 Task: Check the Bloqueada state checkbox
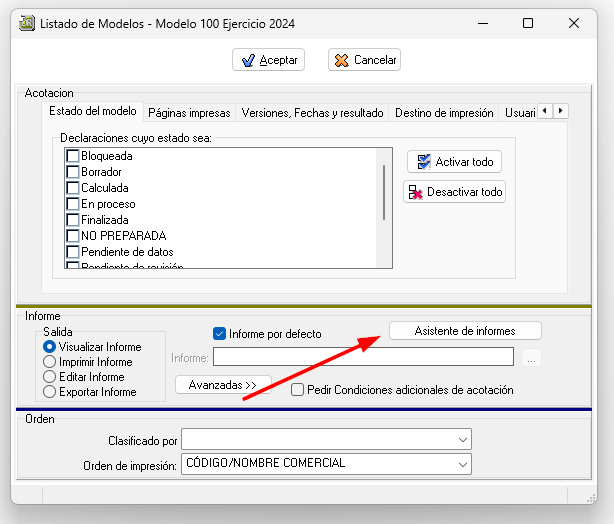(73, 156)
